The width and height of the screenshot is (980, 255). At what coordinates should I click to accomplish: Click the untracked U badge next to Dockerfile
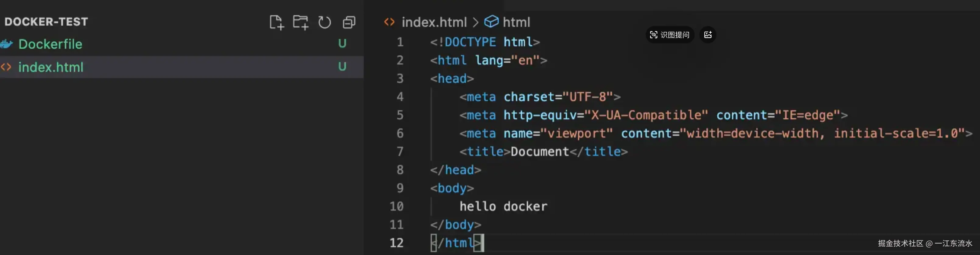342,44
